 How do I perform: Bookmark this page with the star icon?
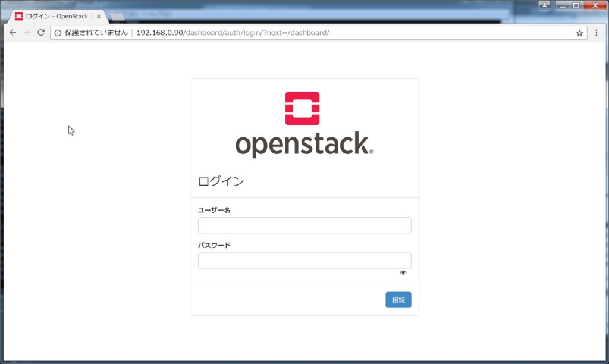pyautogui.click(x=579, y=33)
